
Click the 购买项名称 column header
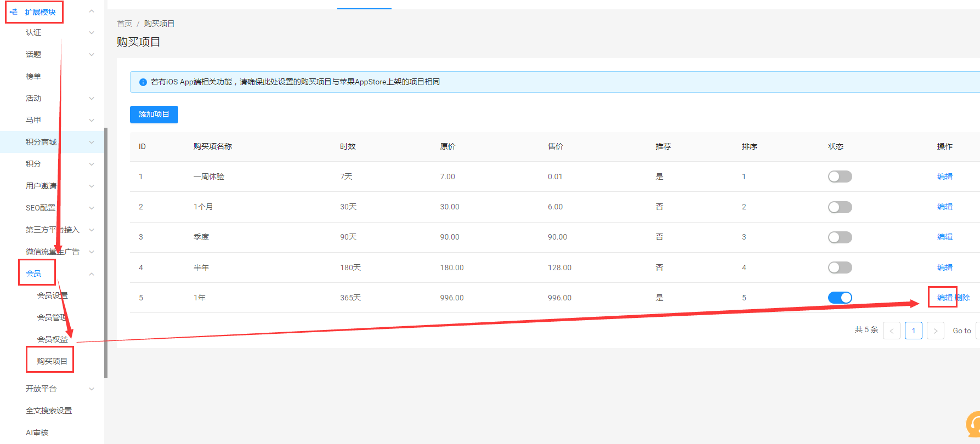[x=213, y=146]
